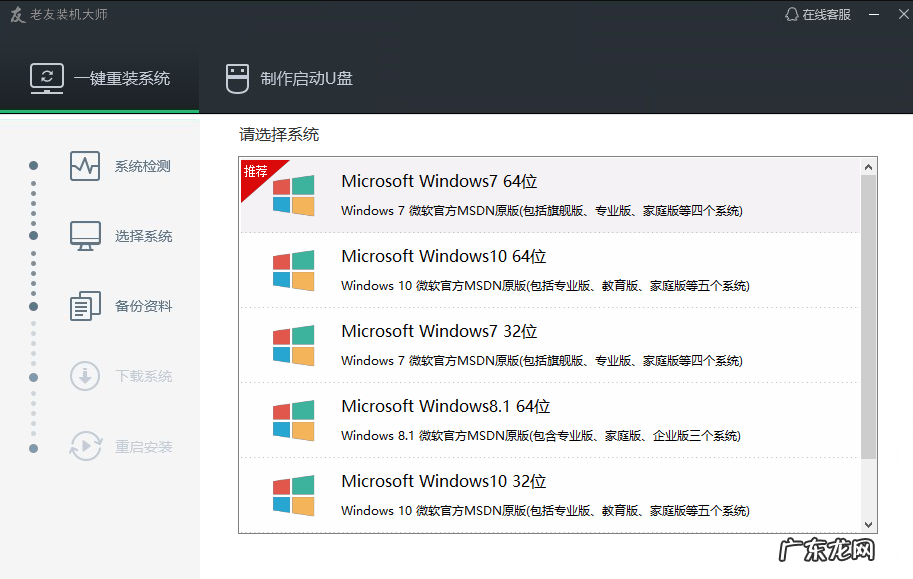Viewport: 913px width, 579px height.
Task: Click the 选择系统 monitor icon
Action: click(x=85, y=236)
